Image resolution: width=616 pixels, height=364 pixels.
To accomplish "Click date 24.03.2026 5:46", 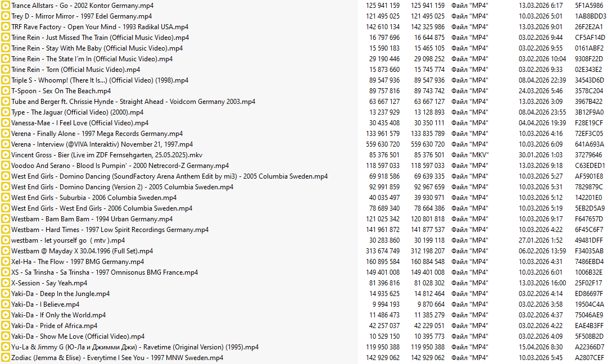I will pos(541,90).
